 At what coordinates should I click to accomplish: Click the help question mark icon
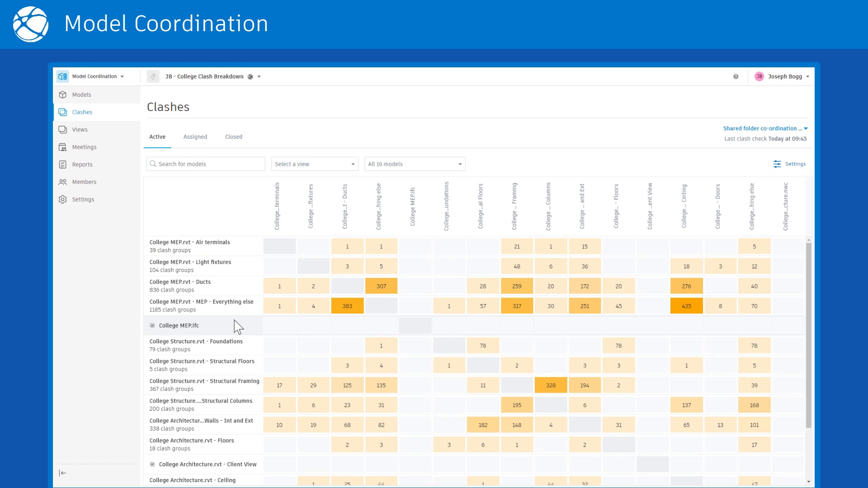click(x=736, y=77)
